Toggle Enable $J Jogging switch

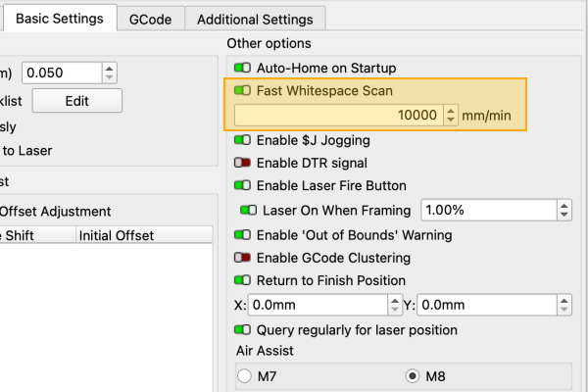pos(243,140)
